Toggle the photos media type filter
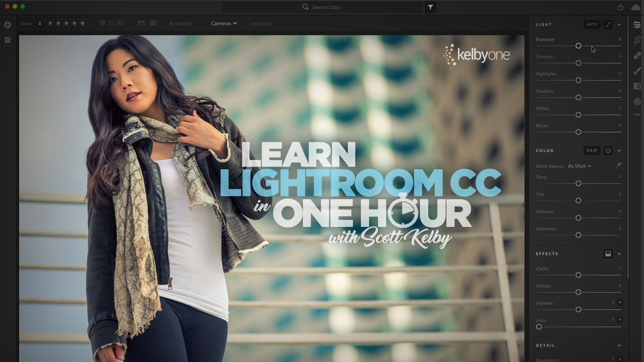The width and height of the screenshot is (644, 362). pos(141,23)
